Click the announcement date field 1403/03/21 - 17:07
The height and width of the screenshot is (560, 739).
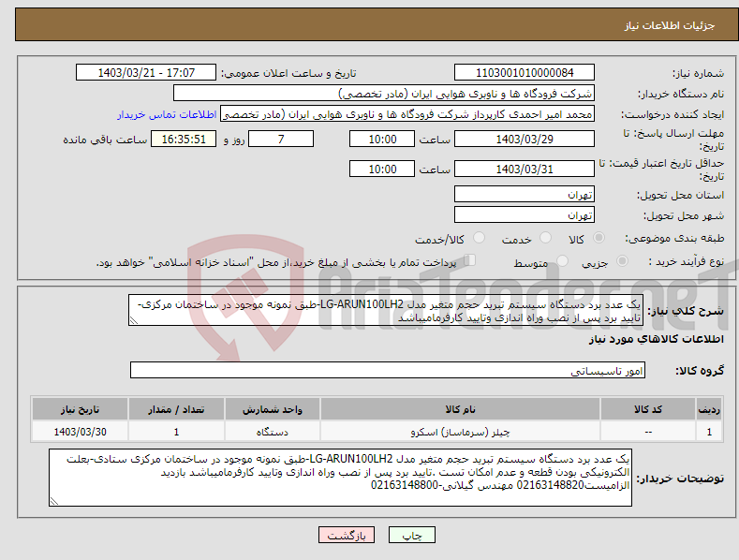point(146,73)
